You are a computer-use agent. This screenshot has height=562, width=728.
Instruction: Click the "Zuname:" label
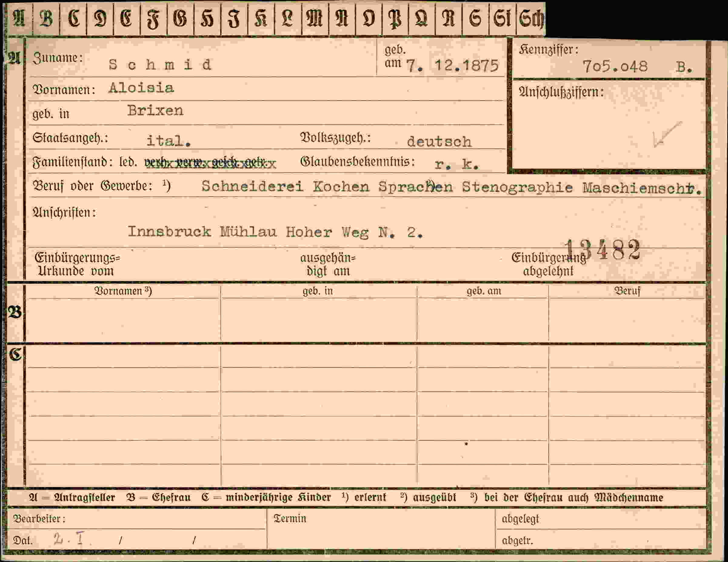[x=58, y=58]
